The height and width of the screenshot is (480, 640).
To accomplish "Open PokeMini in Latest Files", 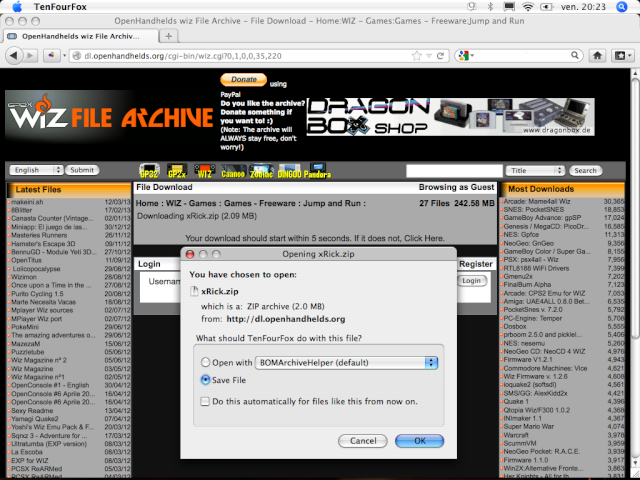I will click(25, 327).
